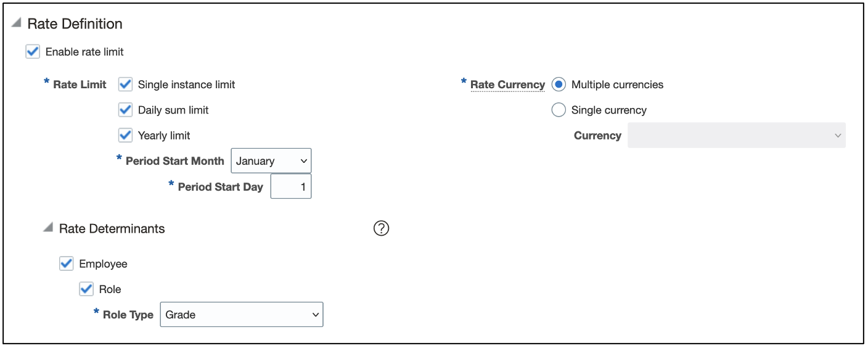Click the Single instance limit label text
This screenshot has width=868, height=348.
[x=186, y=85]
